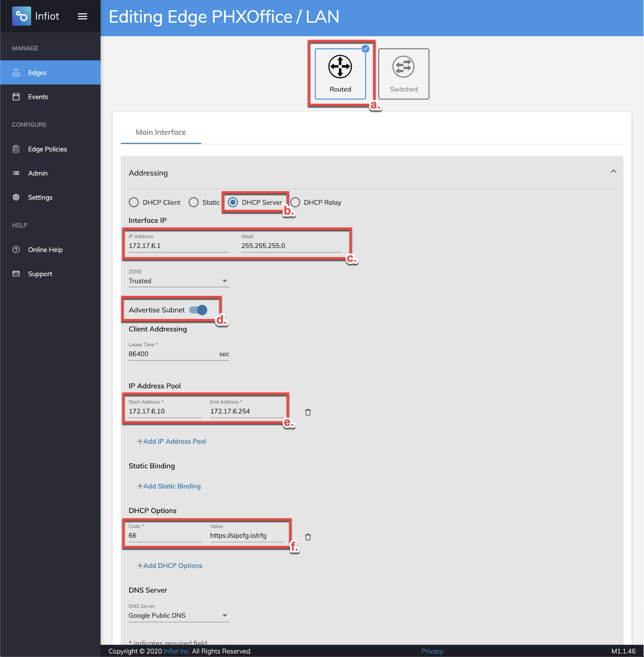Viewport: 644px width, 657px height.
Task: Collapse the Addressing section chevron
Action: pos(613,172)
